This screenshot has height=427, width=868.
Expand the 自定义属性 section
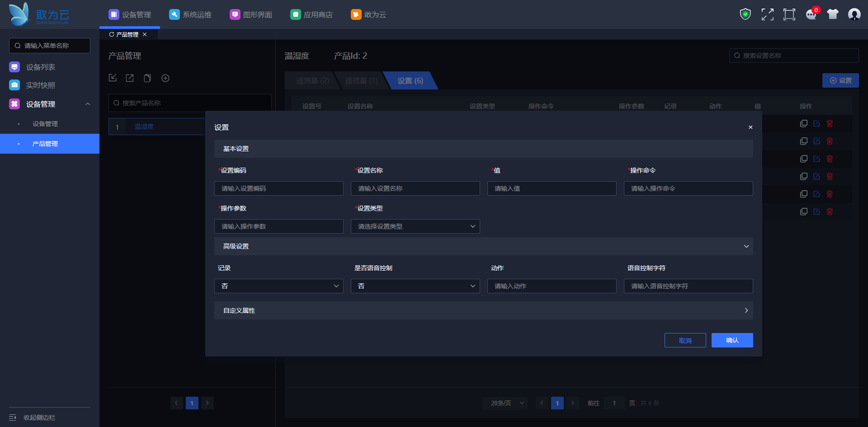tap(746, 310)
